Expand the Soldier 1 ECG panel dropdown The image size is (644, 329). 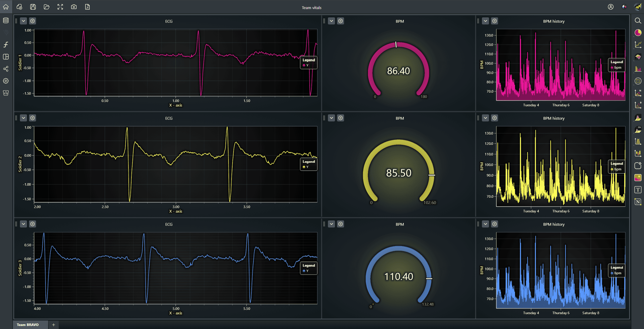pyautogui.click(x=23, y=21)
